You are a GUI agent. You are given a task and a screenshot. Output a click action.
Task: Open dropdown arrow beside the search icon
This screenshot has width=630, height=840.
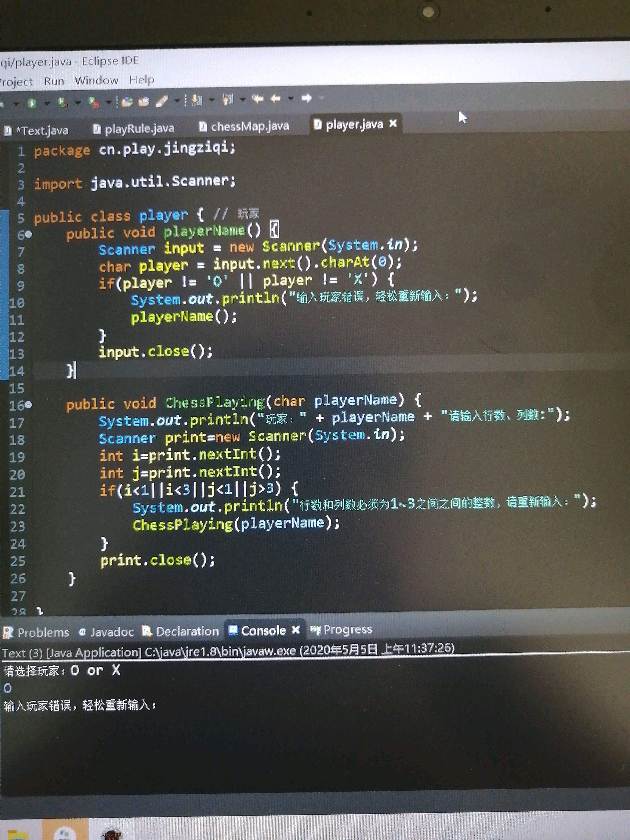tap(177, 101)
